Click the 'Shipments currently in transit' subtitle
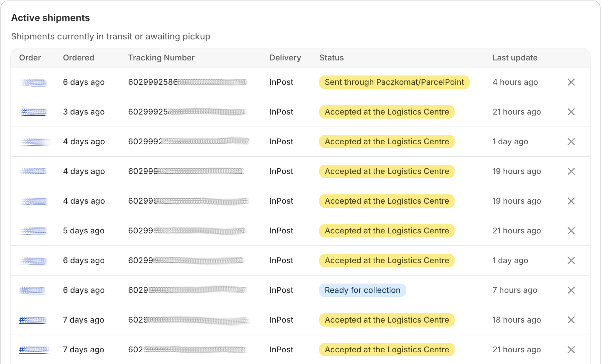The height and width of the screenshot is (364, 601). pos(111,36)
